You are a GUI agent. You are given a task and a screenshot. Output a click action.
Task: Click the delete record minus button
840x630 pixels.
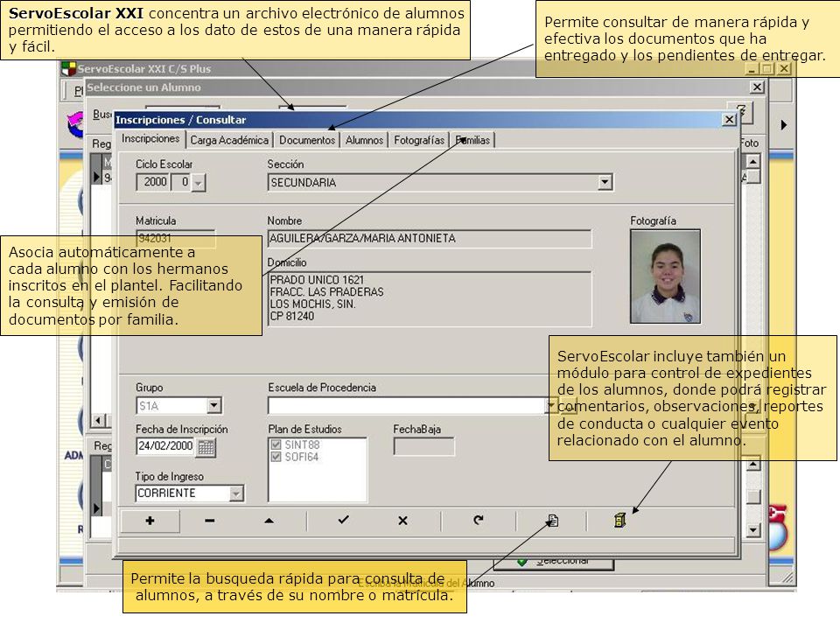coord(209,521)
